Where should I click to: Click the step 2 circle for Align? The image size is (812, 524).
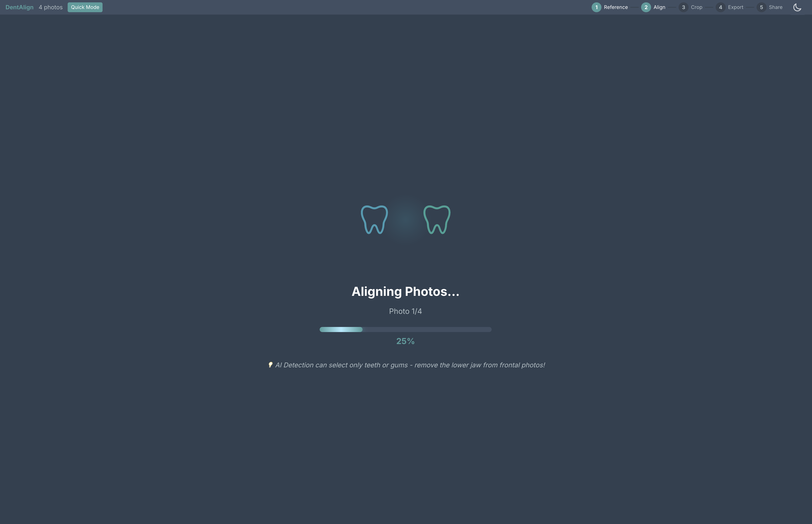(x=646, y=7)
